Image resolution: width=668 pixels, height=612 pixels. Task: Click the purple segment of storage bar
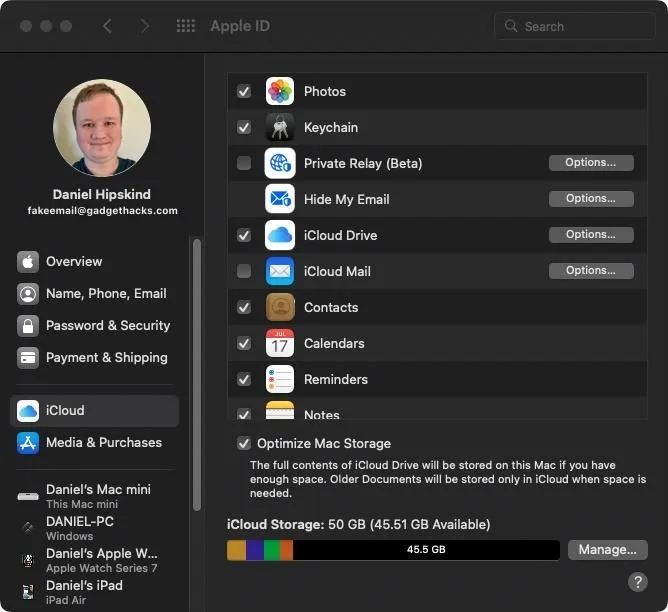pyautogui.click(x=255, y=550)
